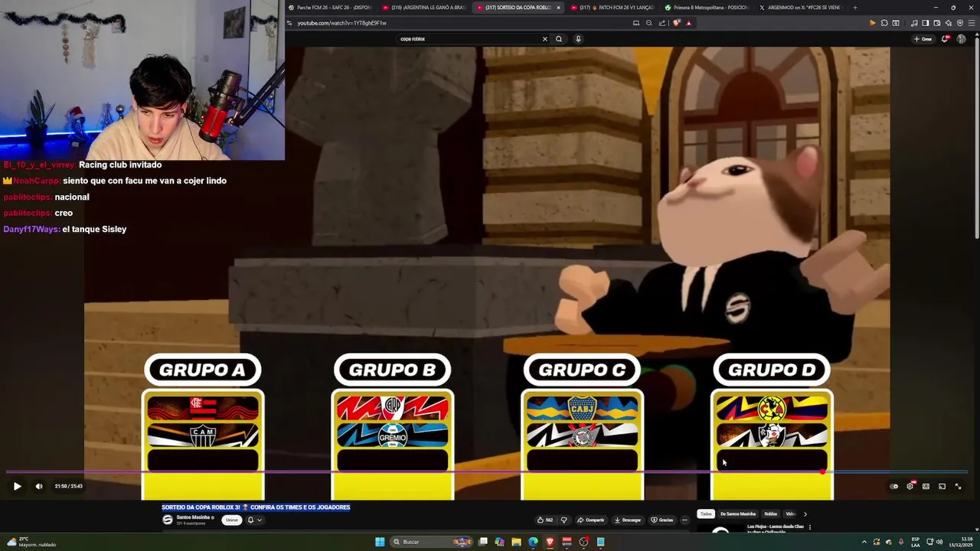
Task: Play the YouTube video
Action: pos(17,486)
